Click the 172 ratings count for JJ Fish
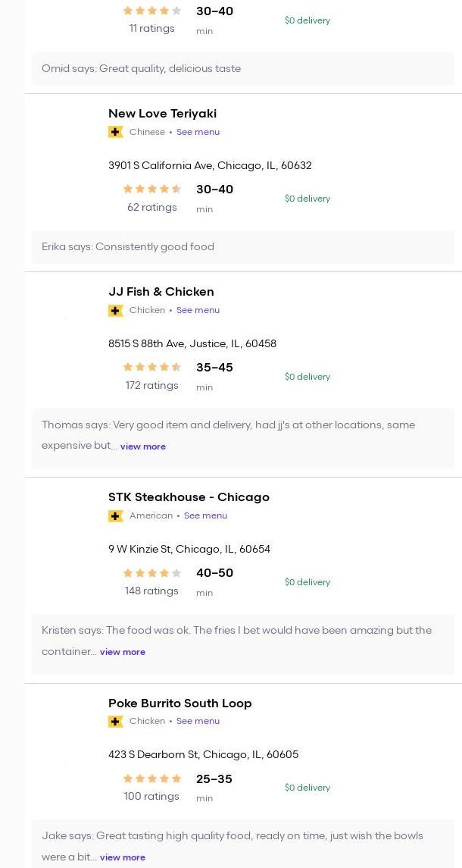 tap(152, 385)
